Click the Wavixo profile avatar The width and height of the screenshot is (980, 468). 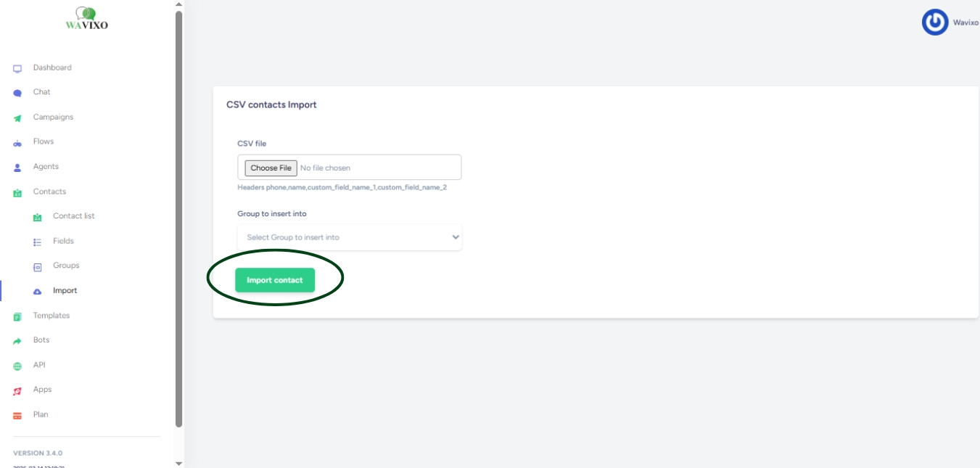click(x=935, y=22)
